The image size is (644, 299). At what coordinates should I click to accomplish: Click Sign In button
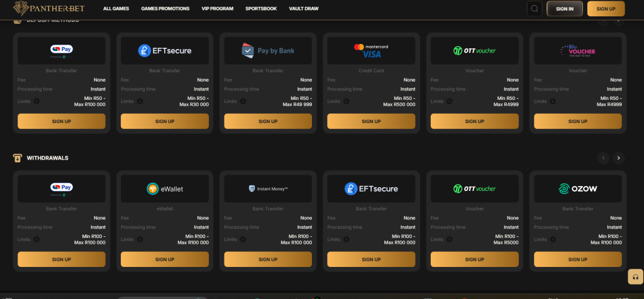pos(565,9)
